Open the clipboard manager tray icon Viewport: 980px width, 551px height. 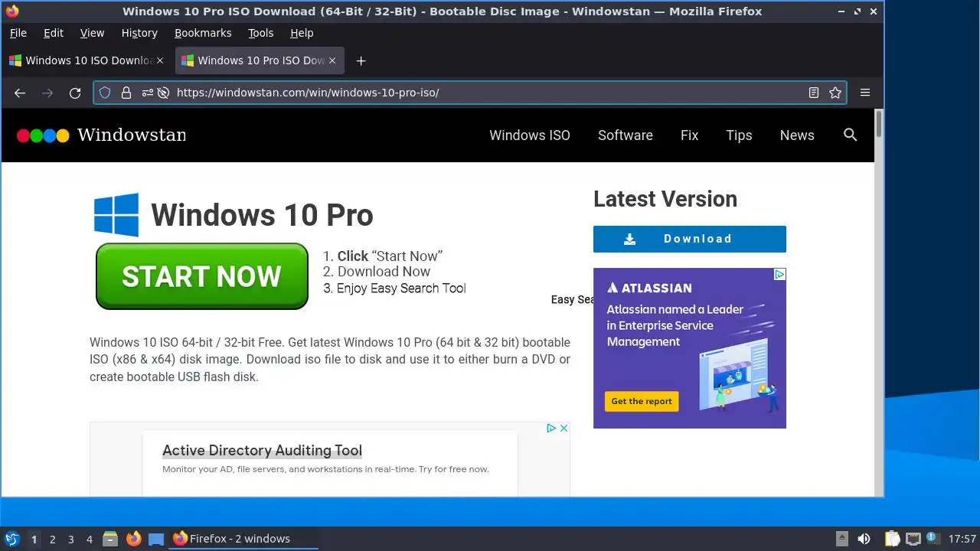892,539
